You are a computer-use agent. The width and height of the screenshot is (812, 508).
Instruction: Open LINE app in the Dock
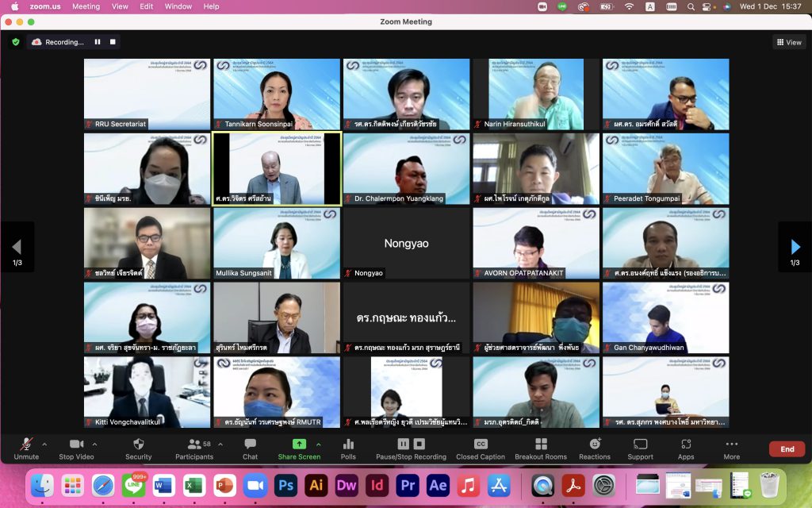pos(133,486)
